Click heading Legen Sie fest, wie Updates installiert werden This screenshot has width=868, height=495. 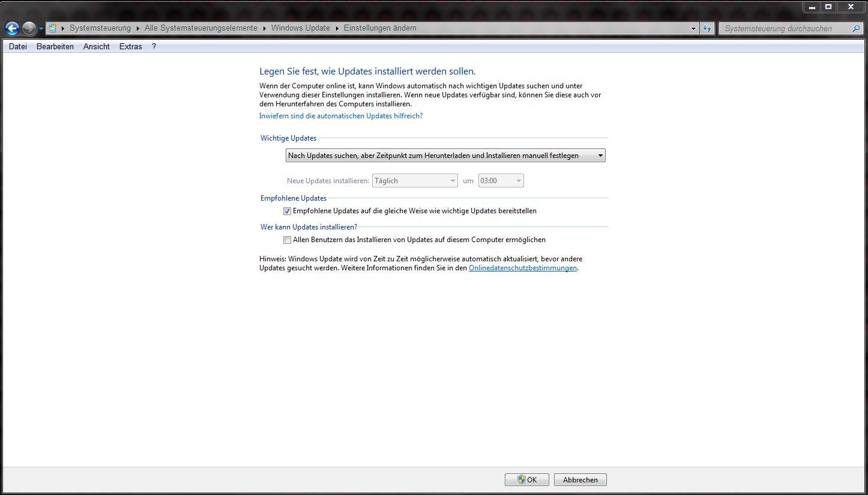pyautogui.click(x=367, y=71)
